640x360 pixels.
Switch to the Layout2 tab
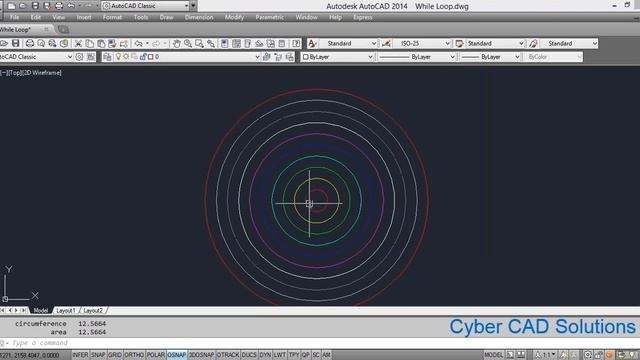[93, 311]
